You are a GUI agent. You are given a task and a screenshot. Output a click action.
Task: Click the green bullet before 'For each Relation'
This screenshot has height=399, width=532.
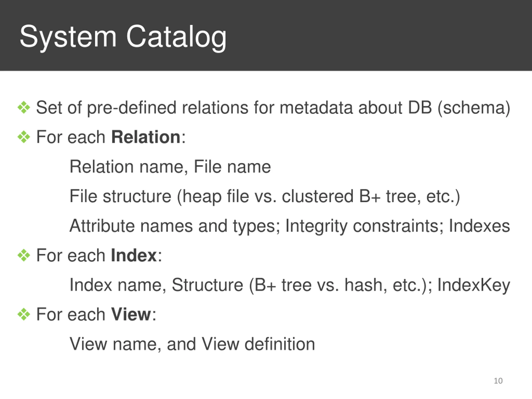tap(24, 137)
